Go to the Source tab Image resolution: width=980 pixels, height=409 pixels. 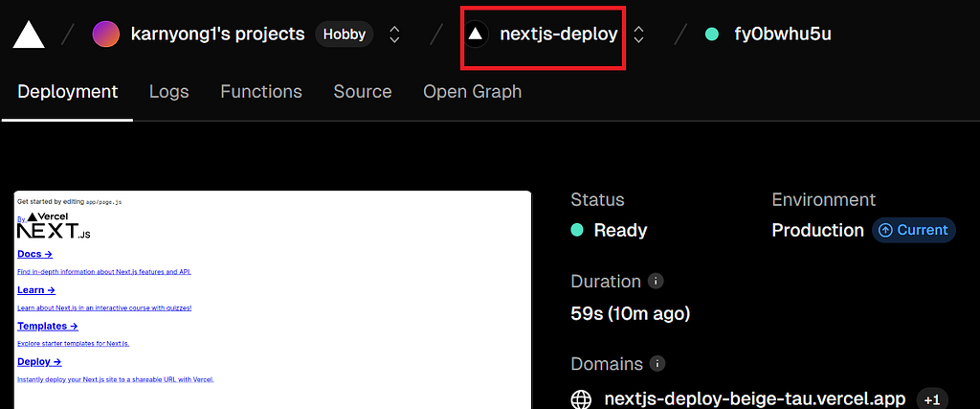(363, 92)
